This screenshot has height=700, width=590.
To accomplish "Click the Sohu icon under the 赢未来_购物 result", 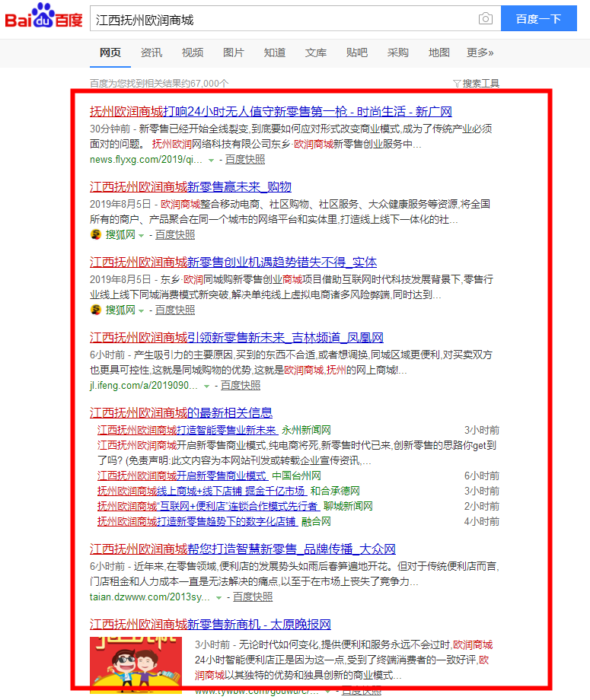I will [x=96, y=234].
